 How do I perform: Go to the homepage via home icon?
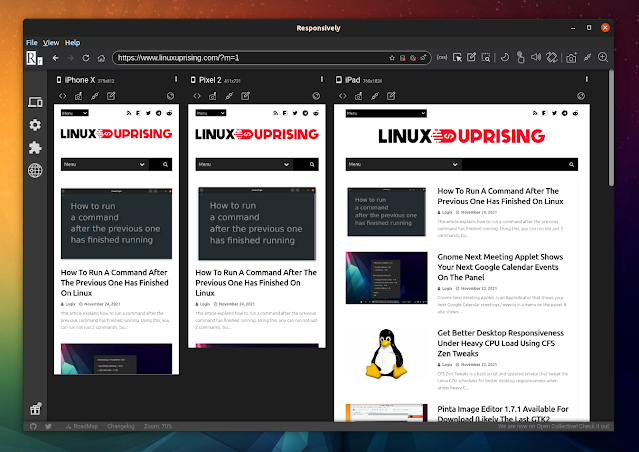(101, 58)
